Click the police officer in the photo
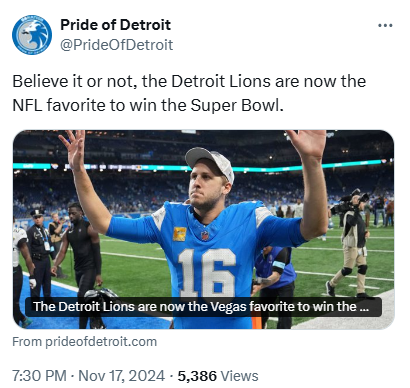This screenshot has height=388, width=410. 39,252
